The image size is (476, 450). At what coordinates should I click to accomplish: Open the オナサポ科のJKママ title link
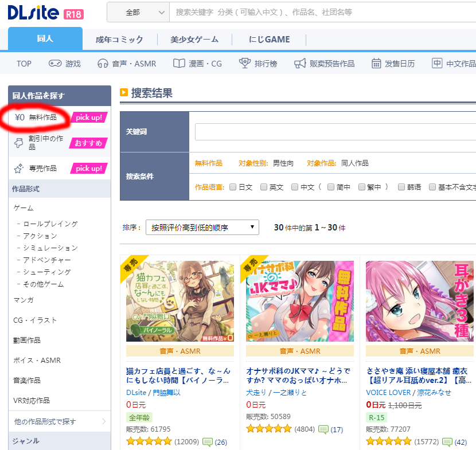298,375
